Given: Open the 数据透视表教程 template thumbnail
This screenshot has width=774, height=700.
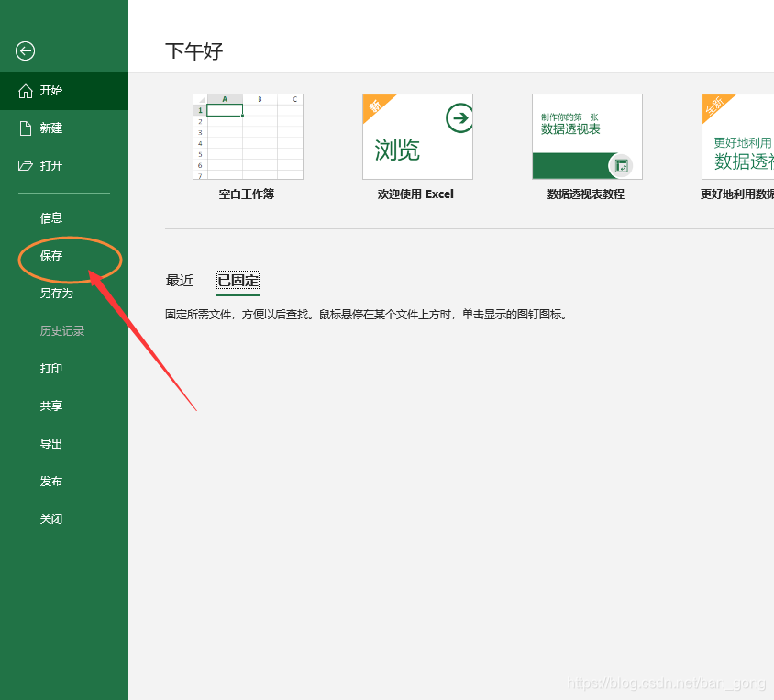Looking at the screenshot, I should click(x=588, y=137).
